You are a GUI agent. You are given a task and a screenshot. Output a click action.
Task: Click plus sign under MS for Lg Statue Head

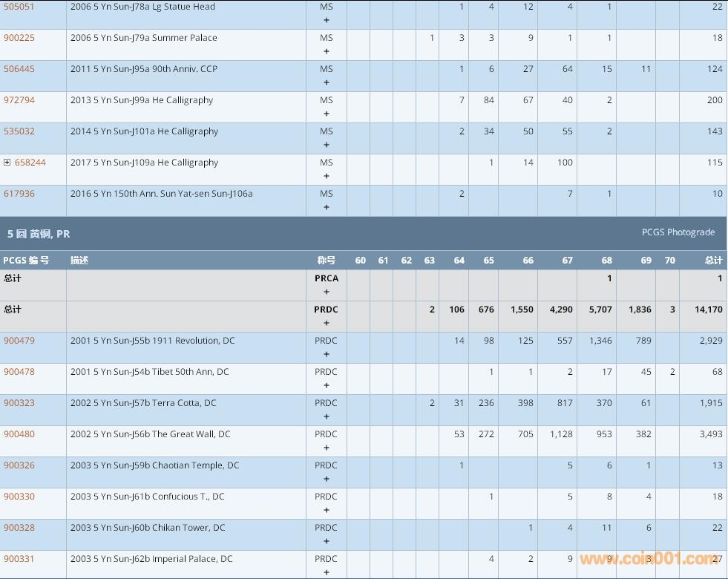(327, 21)
